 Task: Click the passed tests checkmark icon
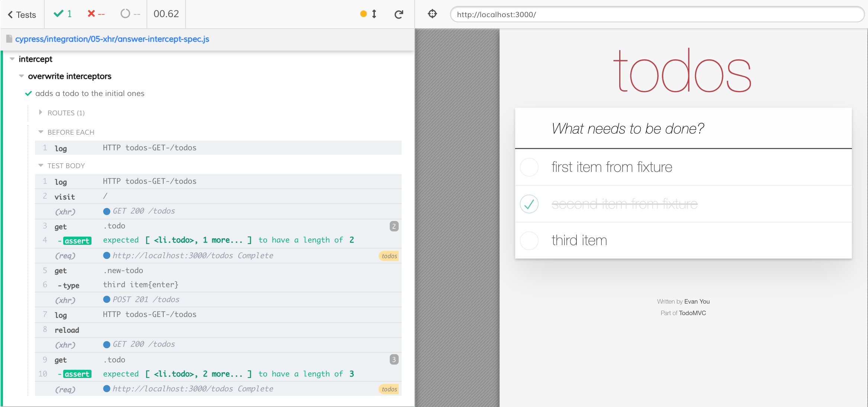pos(58,14)
